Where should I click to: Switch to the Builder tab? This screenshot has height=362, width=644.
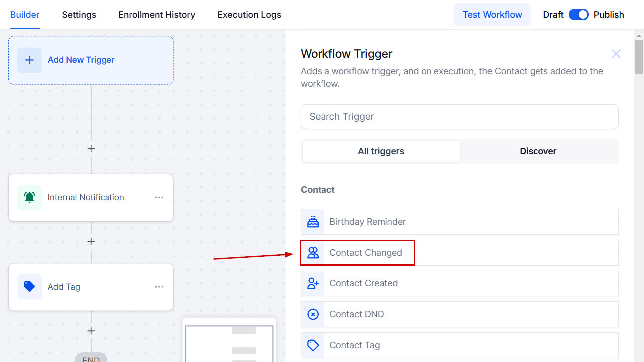pos(25,15)
